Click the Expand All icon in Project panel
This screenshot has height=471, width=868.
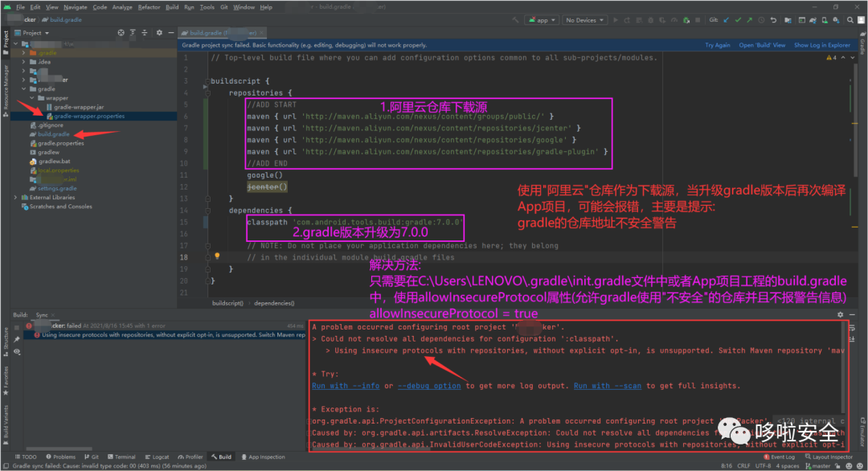[x=133, y=33]
